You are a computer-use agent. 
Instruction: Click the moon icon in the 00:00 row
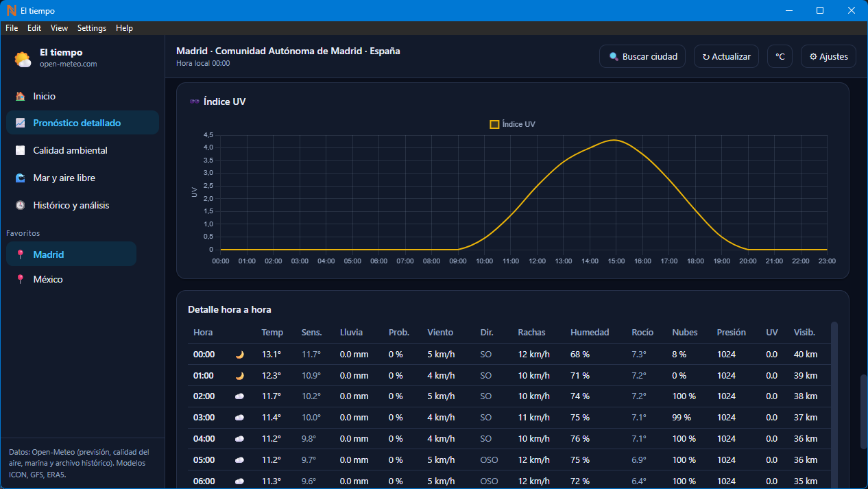[239, 355]
